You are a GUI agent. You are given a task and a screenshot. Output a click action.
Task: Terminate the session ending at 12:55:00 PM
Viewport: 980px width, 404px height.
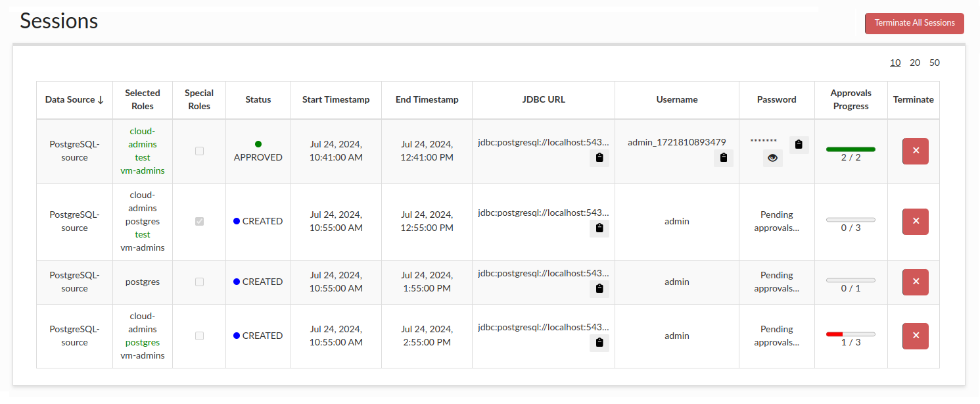[915, 222]
